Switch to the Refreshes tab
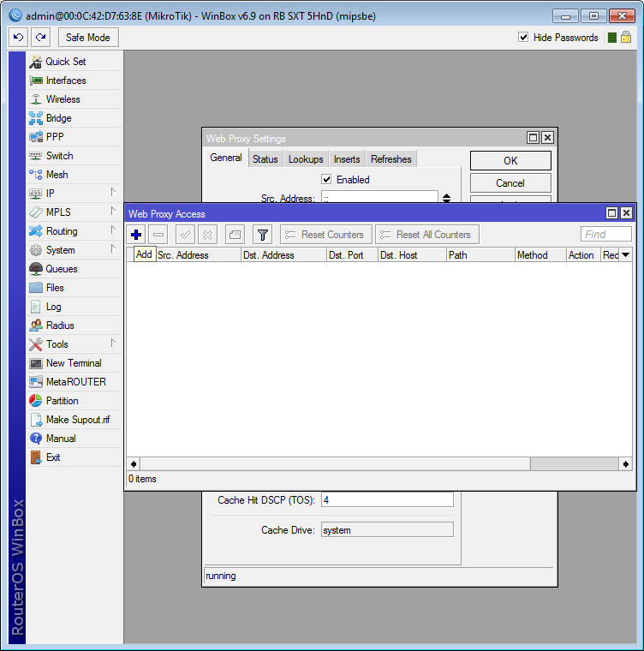This screenshot has width=644, height=651. (391, 159)
